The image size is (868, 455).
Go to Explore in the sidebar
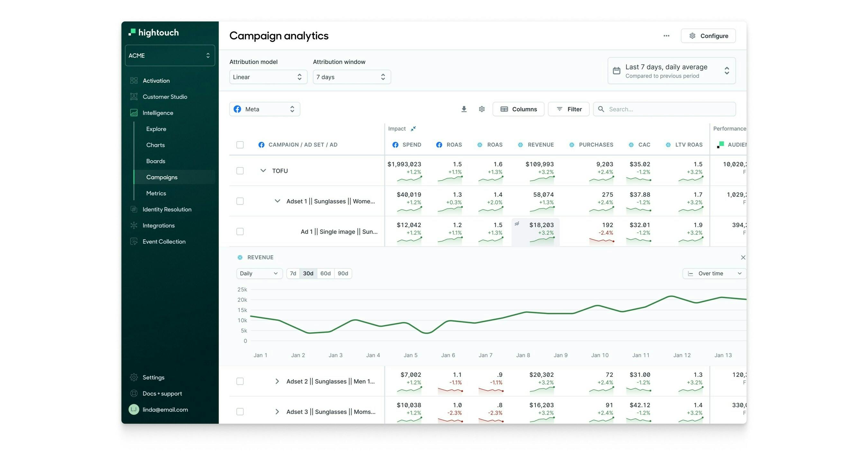click(156, 129)
